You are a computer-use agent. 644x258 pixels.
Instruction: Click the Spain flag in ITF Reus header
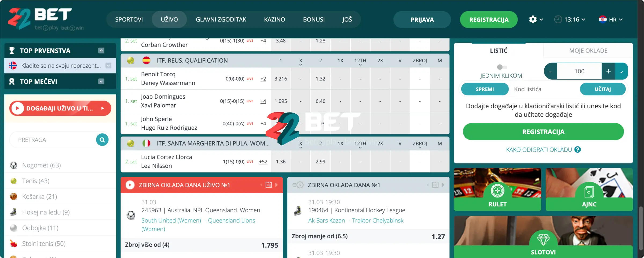pos(146,60)
